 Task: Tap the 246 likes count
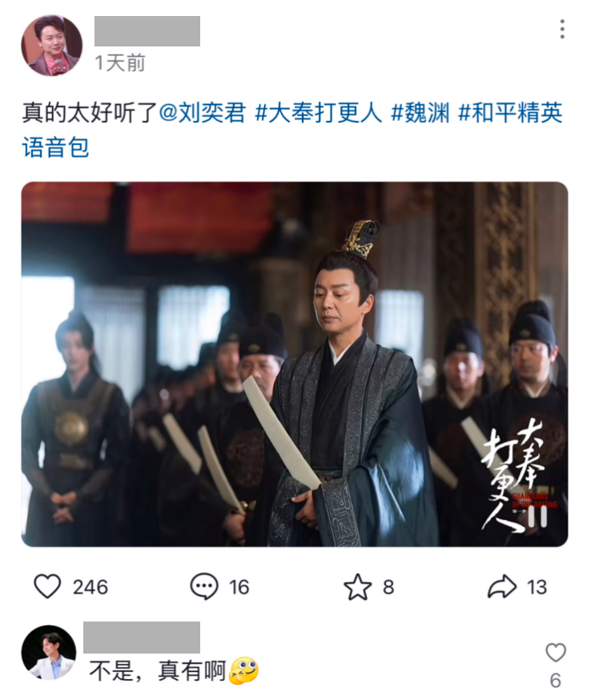[x=90, y=587]
